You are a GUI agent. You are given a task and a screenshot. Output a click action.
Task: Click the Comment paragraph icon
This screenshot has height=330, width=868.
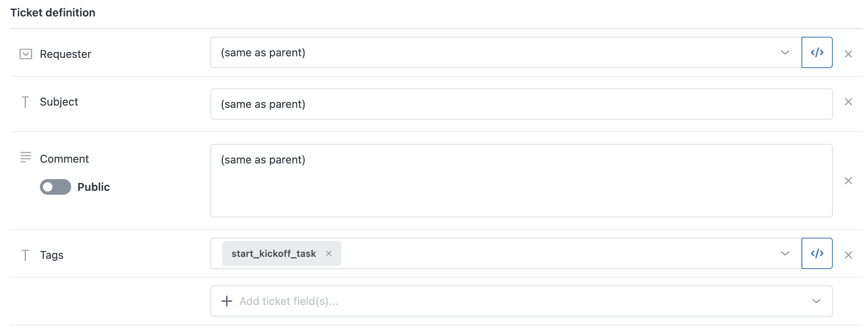26,157
